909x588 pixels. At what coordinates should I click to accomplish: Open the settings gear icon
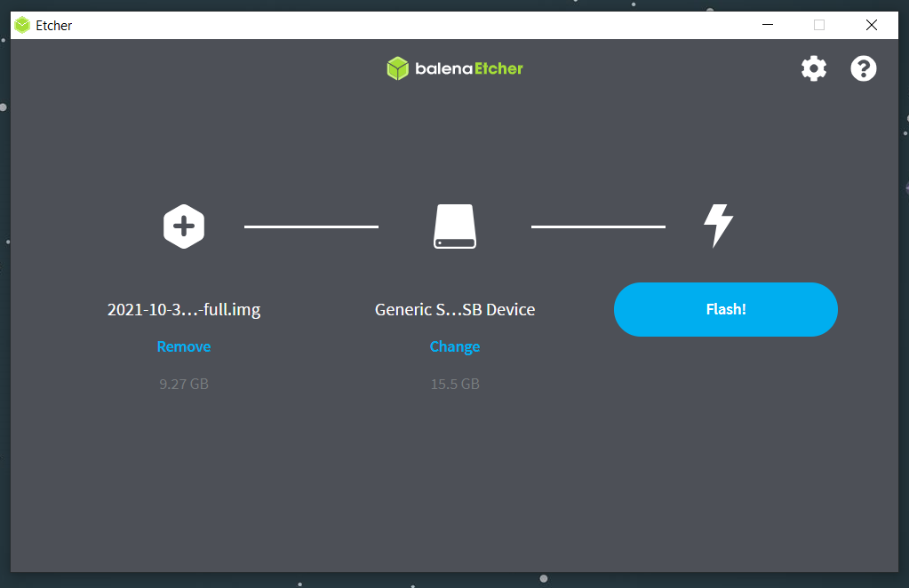click(x=813, y=68)
